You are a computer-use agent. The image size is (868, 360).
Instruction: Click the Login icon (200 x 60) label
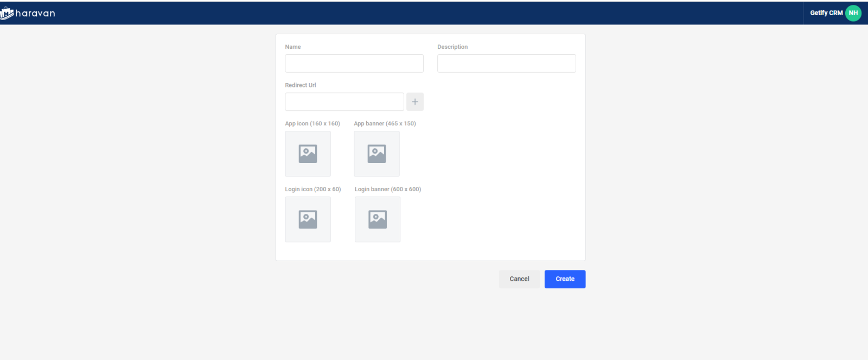click(x=313, y=189)
